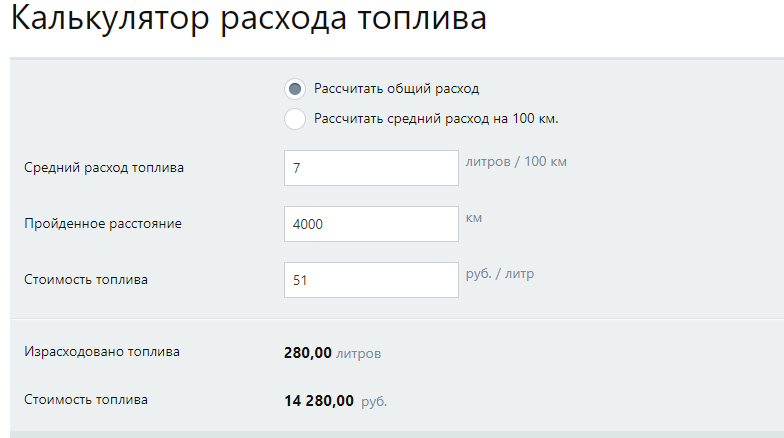Click the "Израсходовано топлива" result label
Screen dimensions: 784x438
tap(102, 352)
